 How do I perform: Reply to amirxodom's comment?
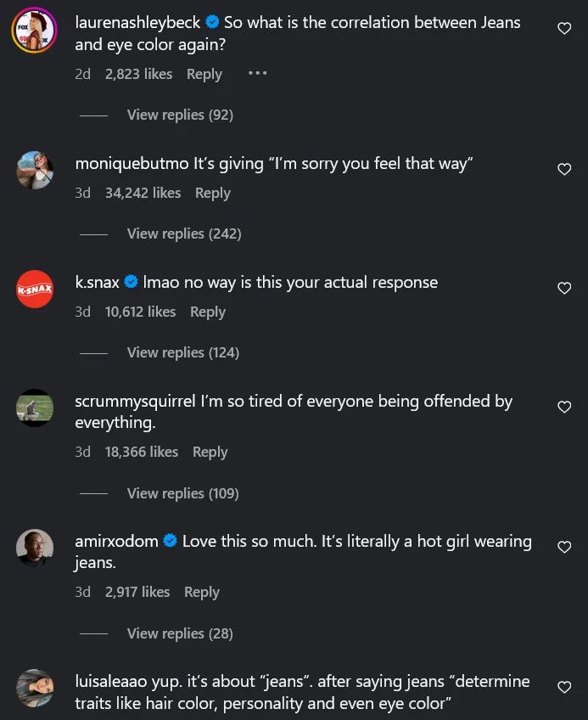pyautogui.click(x=202, y=592)
